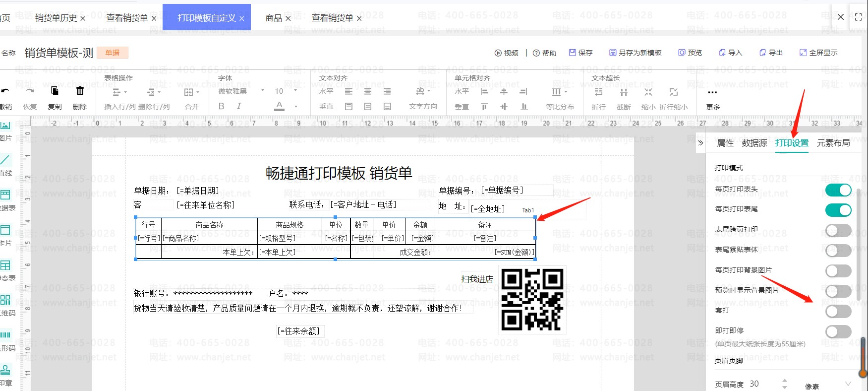Open the 合并 merge cells dropdown
This screenshot has height=391, width=868.
tap(191, 93)
